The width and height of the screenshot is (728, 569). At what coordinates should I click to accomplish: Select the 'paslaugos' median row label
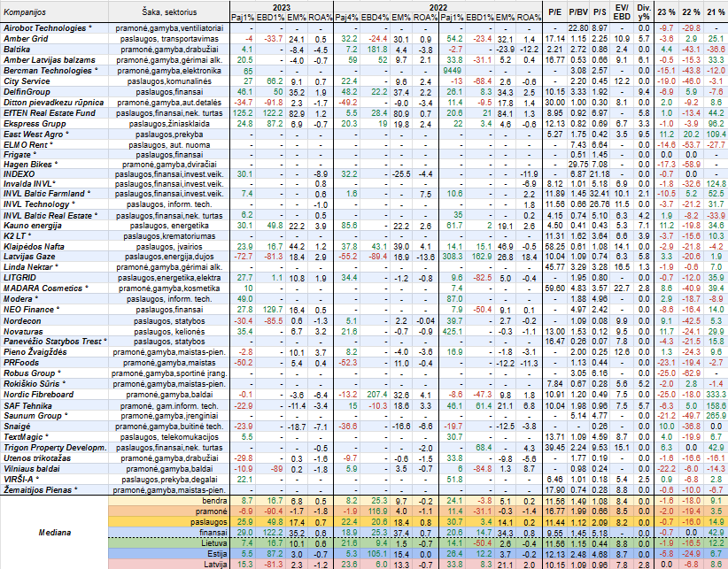pos(209,522)
